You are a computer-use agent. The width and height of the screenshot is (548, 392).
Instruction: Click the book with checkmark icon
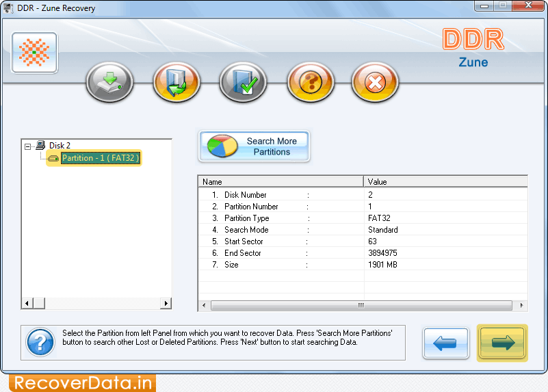(243, 83)
